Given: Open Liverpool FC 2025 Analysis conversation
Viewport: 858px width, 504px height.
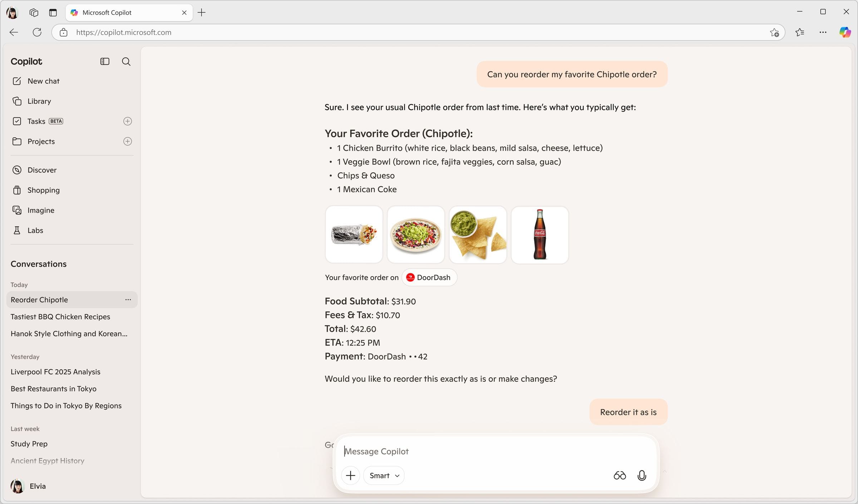Looking at the screenshot, I should point(55,372).
